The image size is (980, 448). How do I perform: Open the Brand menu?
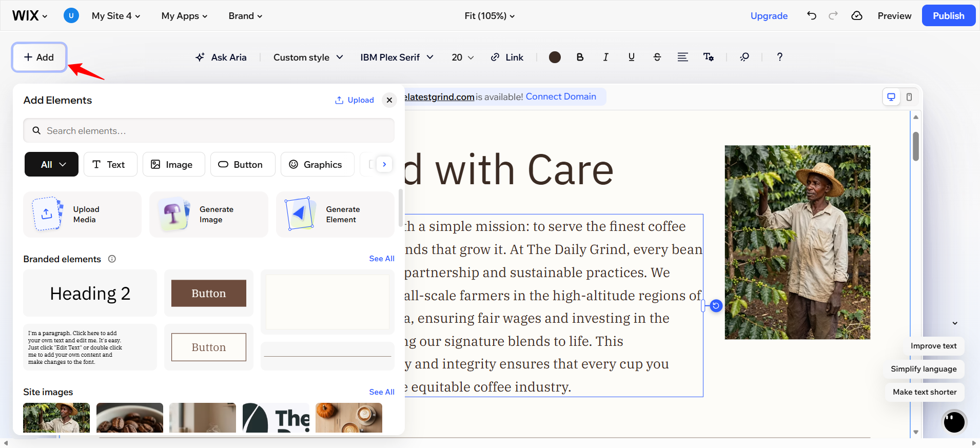[245, 16]
